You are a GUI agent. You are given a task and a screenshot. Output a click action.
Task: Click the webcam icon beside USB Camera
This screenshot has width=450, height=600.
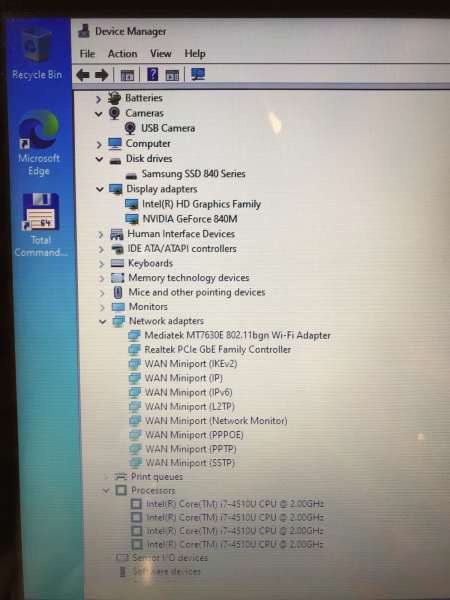coord(130,128)
